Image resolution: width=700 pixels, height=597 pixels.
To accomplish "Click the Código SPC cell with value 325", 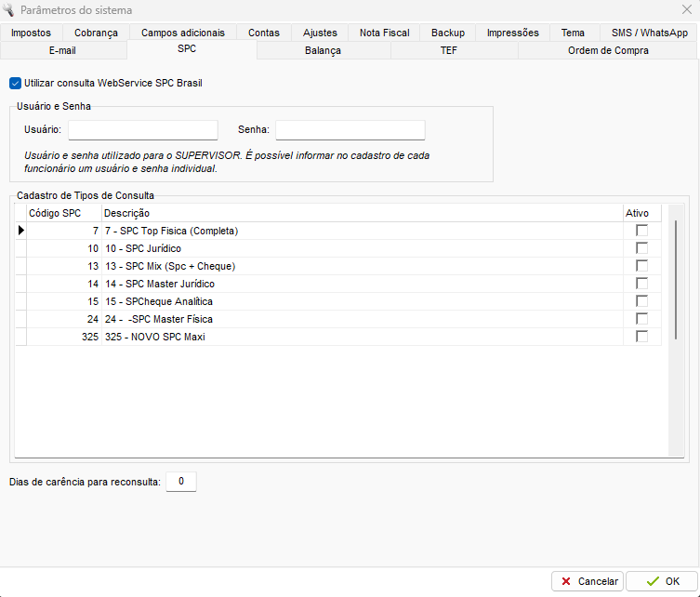I will (64, 337).
